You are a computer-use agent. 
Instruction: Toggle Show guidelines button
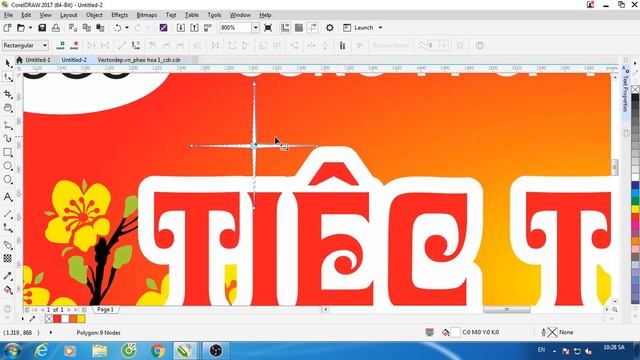click(x=313, y=28)
